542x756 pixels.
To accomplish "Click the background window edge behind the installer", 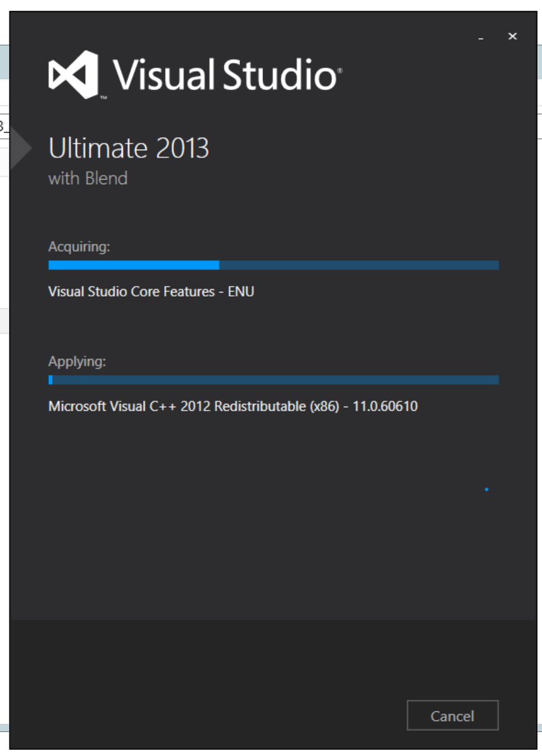I will tap(4, 378).
